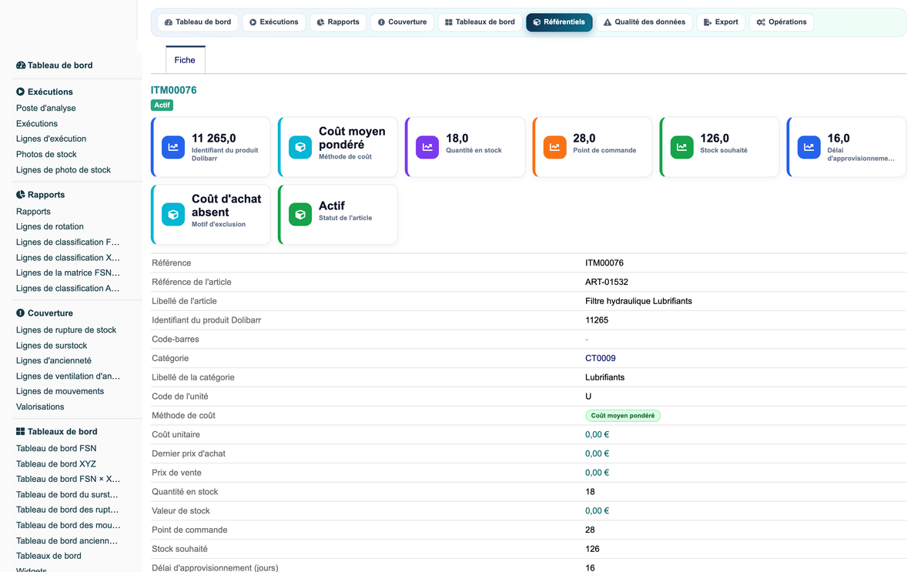Click the Lubrifiants category label value

tap(604, 377)
